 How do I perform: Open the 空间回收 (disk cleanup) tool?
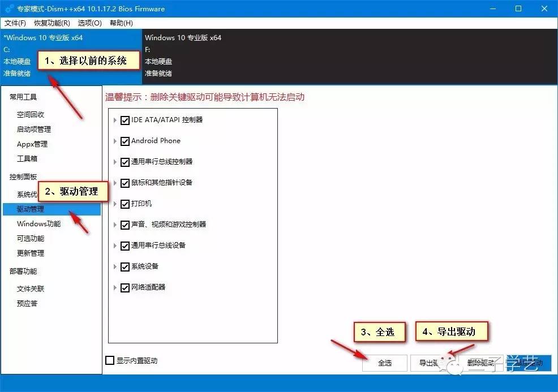click(29, 114)
